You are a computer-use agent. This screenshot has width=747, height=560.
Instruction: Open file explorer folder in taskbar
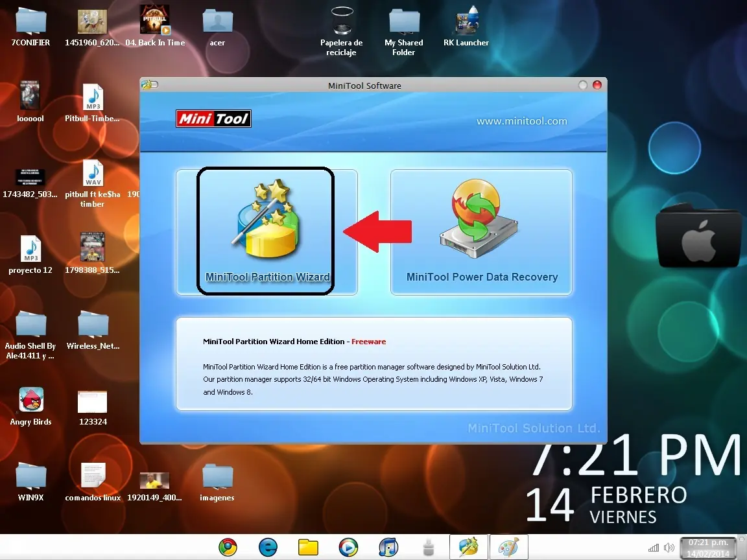pos(308,547)
